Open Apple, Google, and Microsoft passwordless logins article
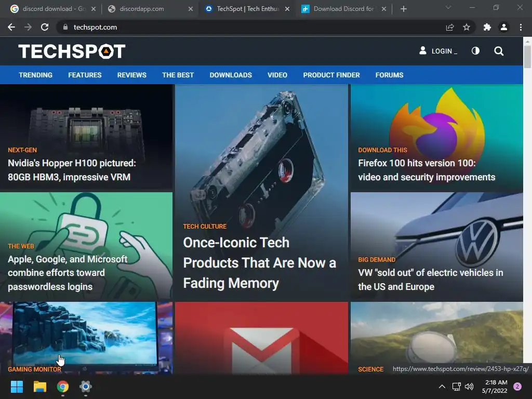The width and height of the screenshot is (532, 399). [x=68, y=273]
